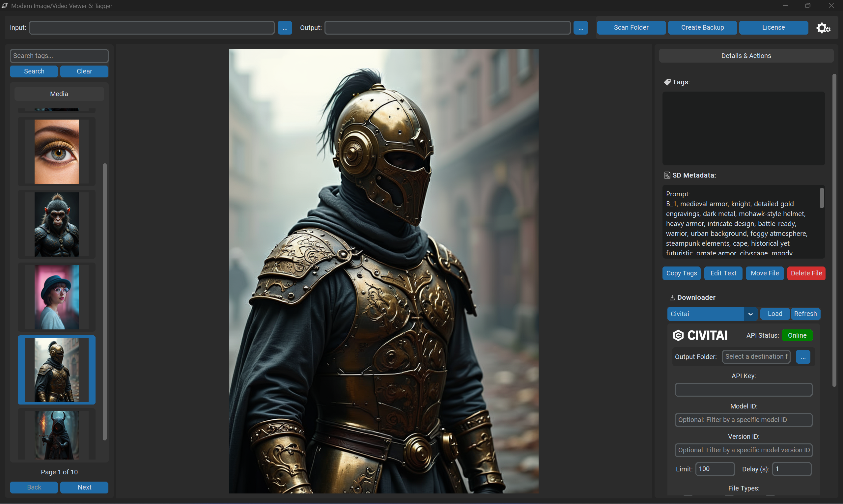This screenshot has width=843, height=504.
Task: Click the Search tags input field
Action: point(59,56)
